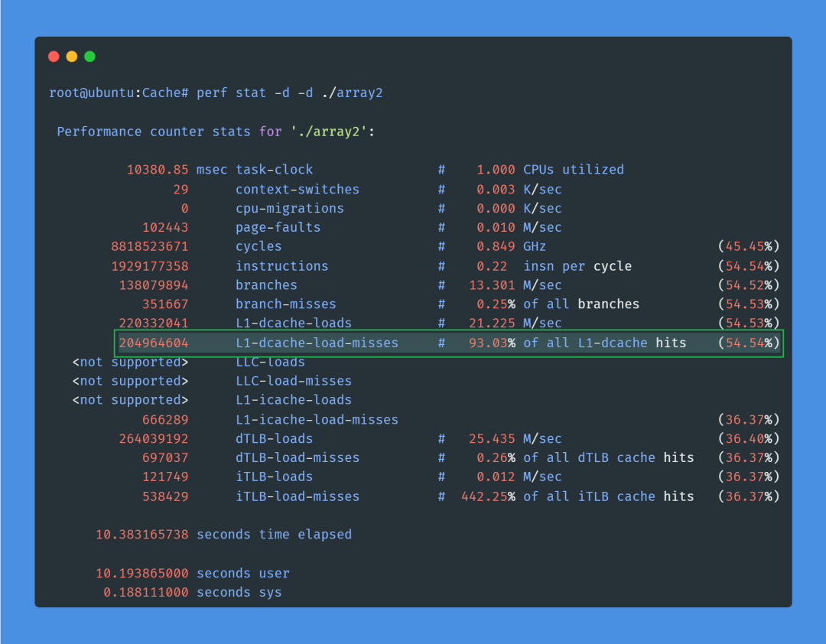Click the 10.193865000 seconds user value
The width and height of the screenshot is (826, 644).
pos(141,573)
